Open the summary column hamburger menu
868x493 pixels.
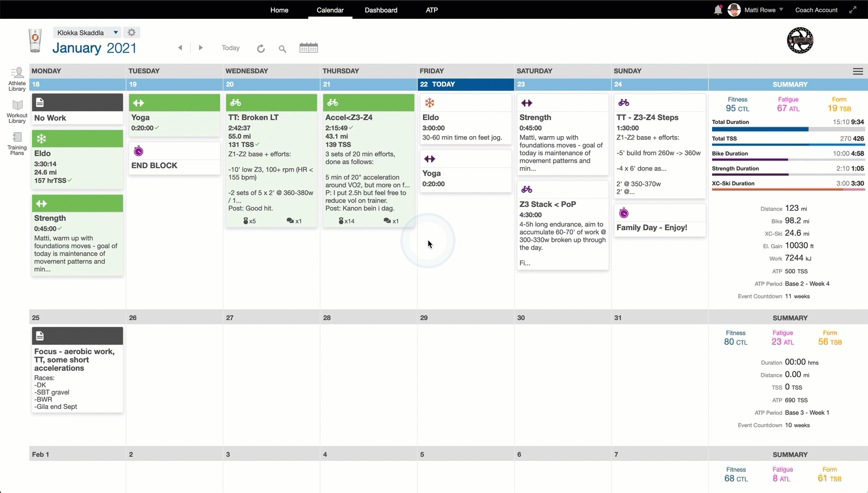tap(857, 71)
